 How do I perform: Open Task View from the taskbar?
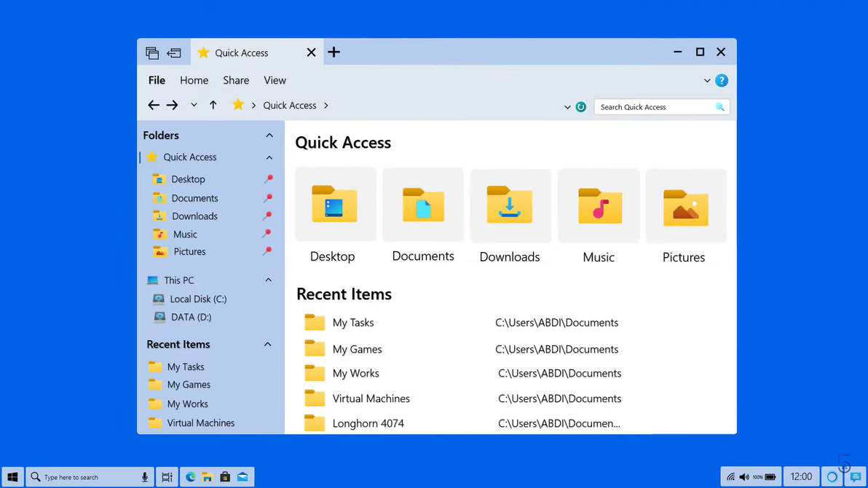click(x=167, y=477)
